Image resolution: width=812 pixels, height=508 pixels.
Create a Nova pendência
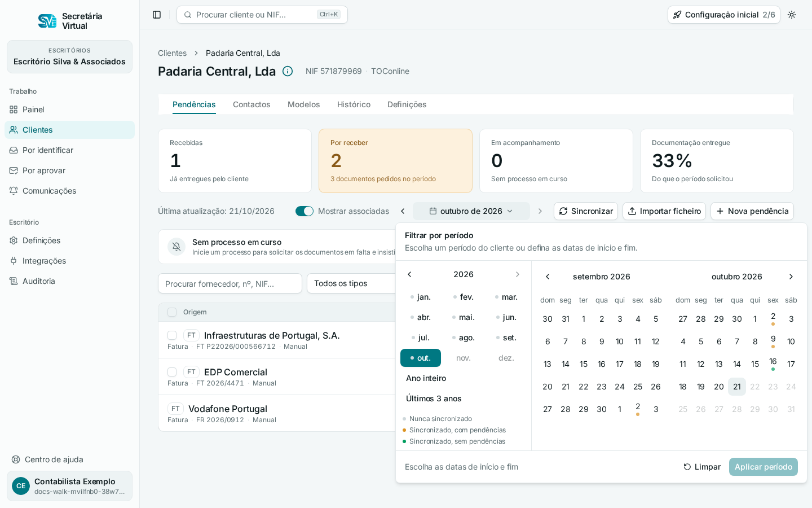click(752, 211)
